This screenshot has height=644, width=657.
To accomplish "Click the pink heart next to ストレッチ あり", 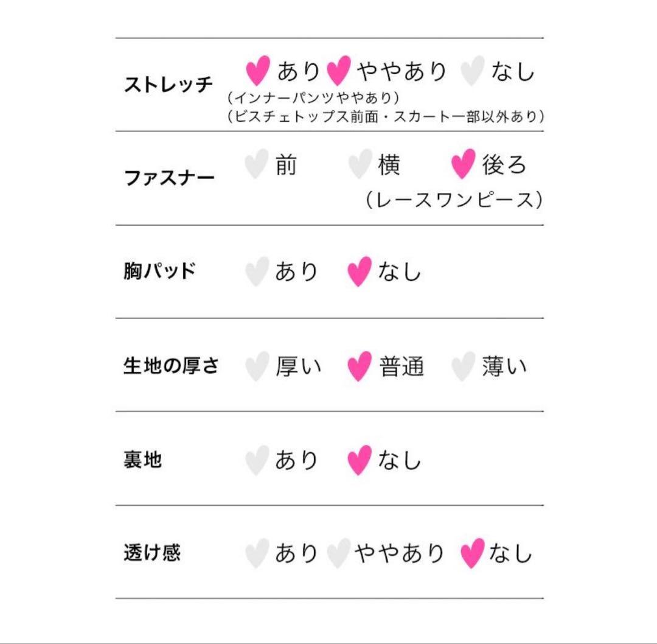I will point(258,71).
